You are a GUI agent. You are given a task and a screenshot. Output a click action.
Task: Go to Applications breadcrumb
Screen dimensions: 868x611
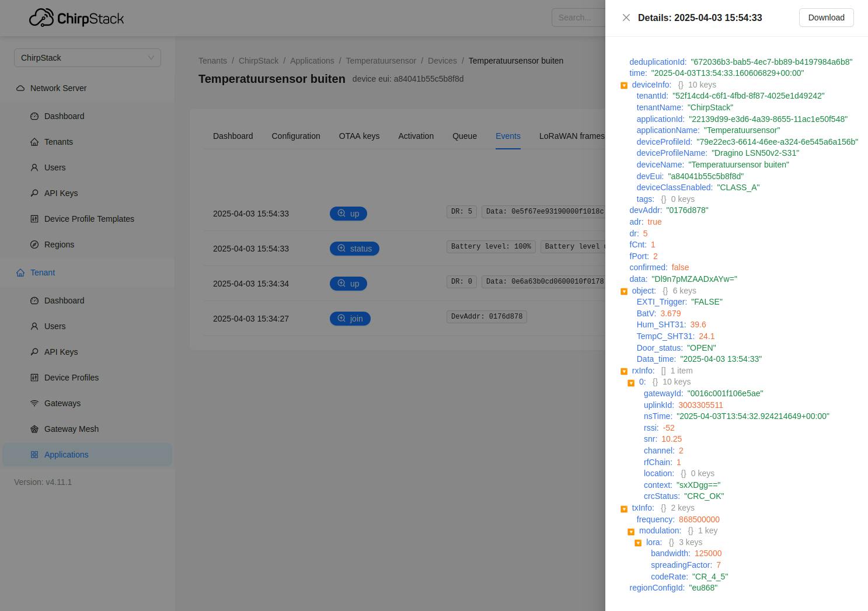pos(312,61)
